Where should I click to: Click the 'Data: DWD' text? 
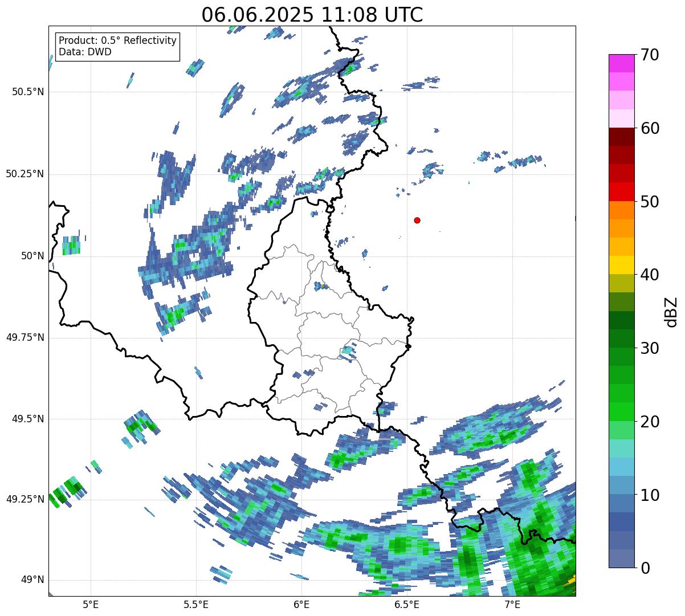coord(85,52)
